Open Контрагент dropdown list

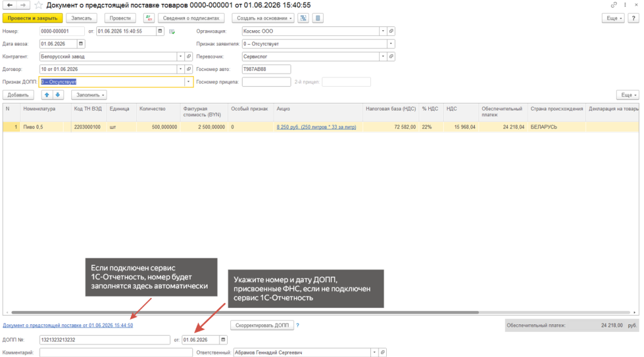180,57
